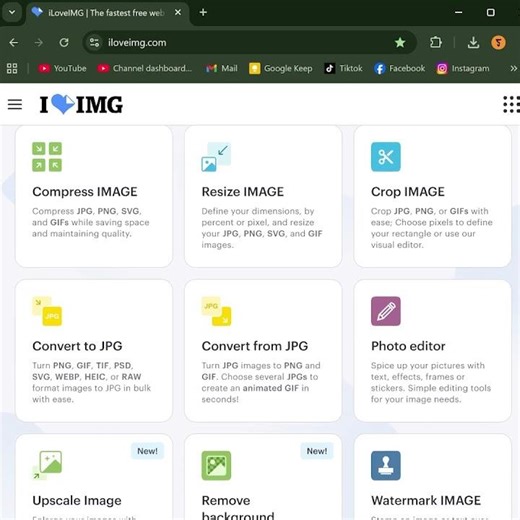
Task: Open the nine-dot apps grid icon
Action: tap(511, 105)
